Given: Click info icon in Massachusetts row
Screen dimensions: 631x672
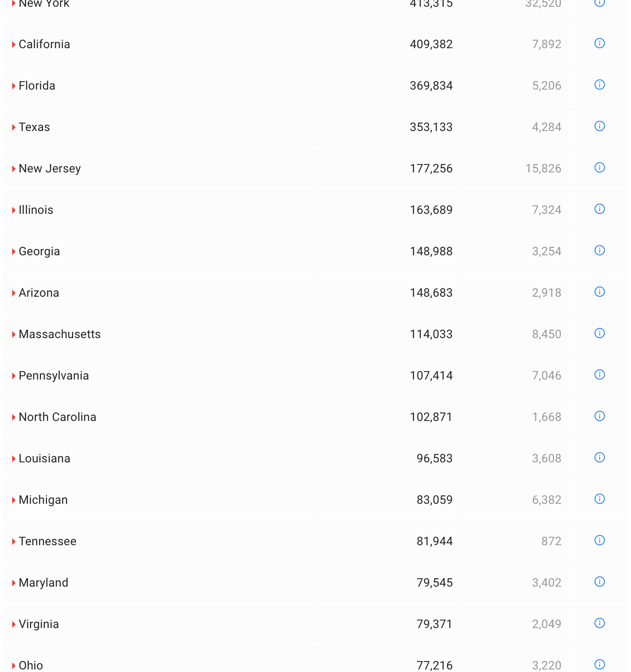Looking at the screenshot, I should pos(599,333).
